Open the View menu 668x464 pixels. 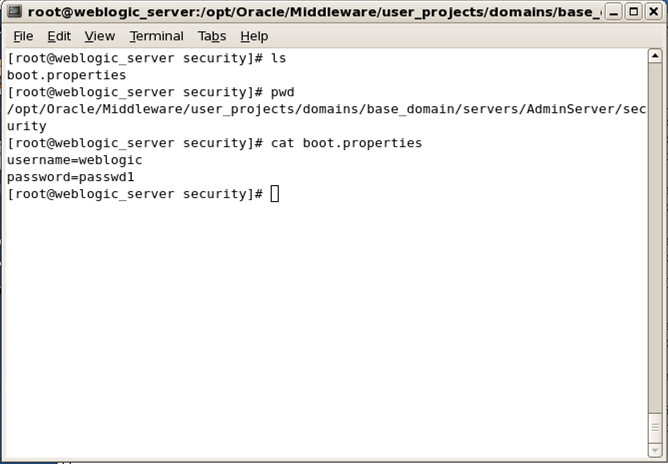click(100, 36)
